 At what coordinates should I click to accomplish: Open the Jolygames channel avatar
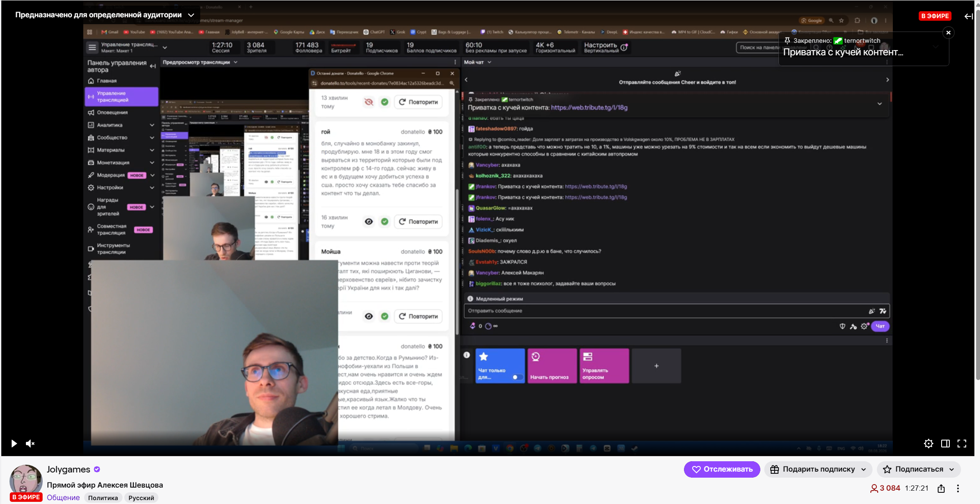click(x=26, y=481)
